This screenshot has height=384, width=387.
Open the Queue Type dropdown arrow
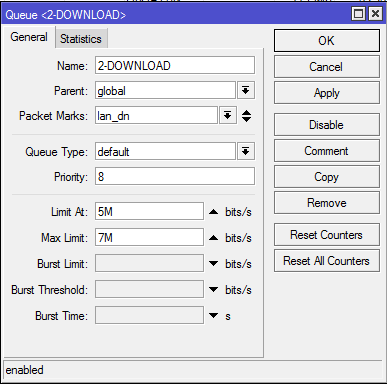tap(246, 152)
